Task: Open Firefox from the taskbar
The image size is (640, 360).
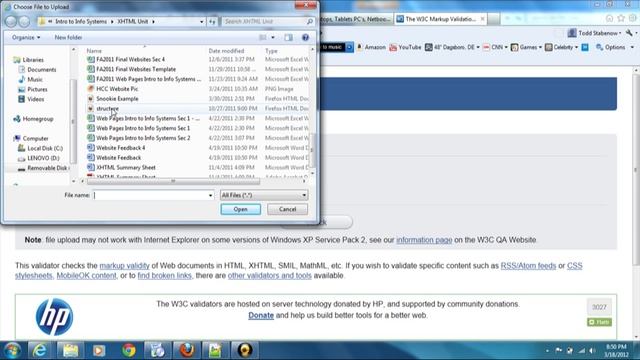Action: coord(187,350)
